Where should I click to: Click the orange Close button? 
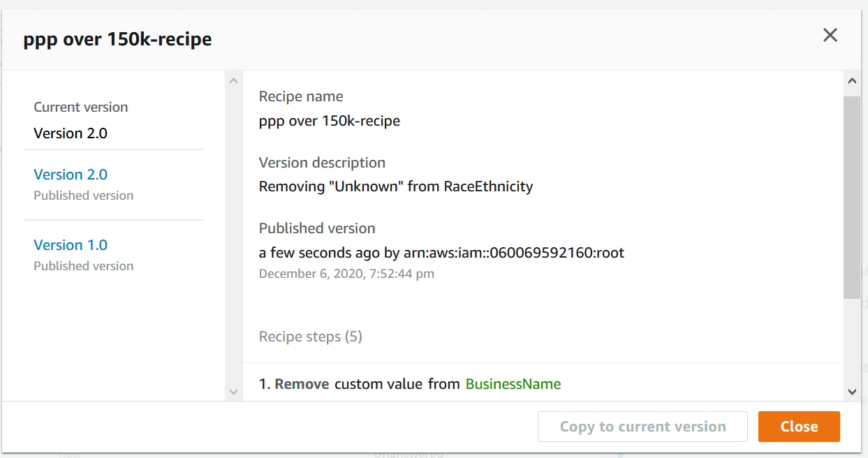[798, 427]
